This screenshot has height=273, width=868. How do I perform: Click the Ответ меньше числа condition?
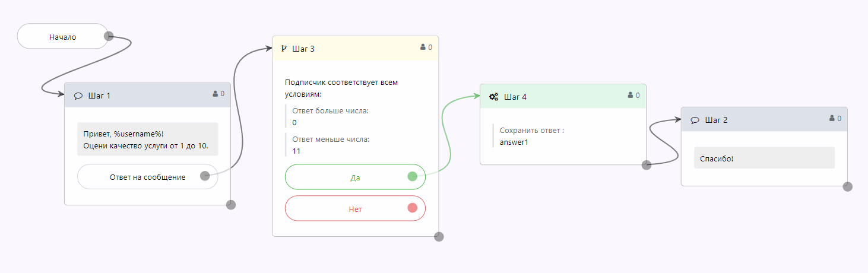(x=331, y=145)
